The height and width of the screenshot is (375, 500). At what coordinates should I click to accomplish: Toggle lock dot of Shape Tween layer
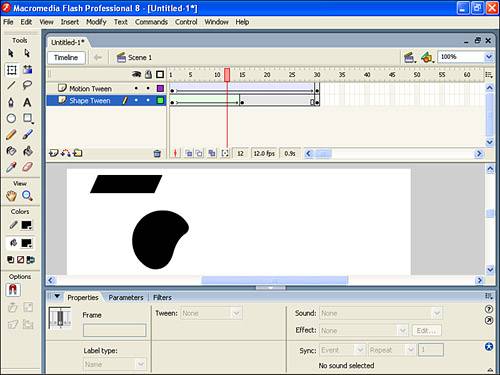tap(148, 100)
